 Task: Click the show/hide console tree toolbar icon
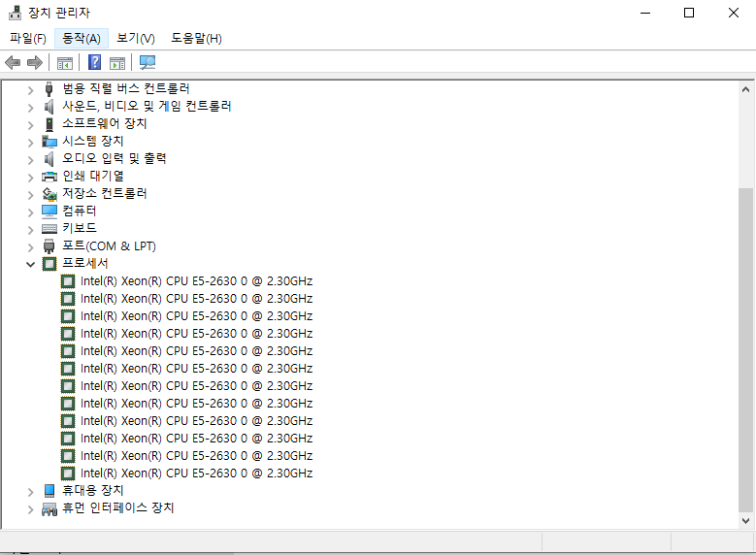pos(65,63)
